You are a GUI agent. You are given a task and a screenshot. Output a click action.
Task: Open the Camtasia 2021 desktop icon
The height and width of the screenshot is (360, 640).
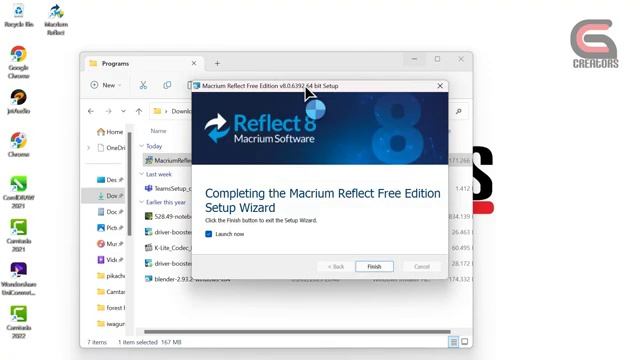click(x=18, y=236)
